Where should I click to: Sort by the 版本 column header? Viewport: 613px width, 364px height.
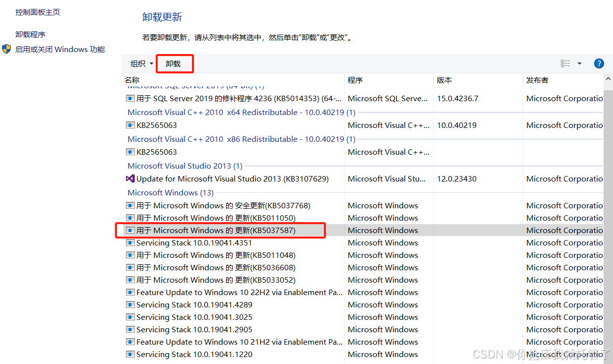pyautogui.click(x=444, y=80)
